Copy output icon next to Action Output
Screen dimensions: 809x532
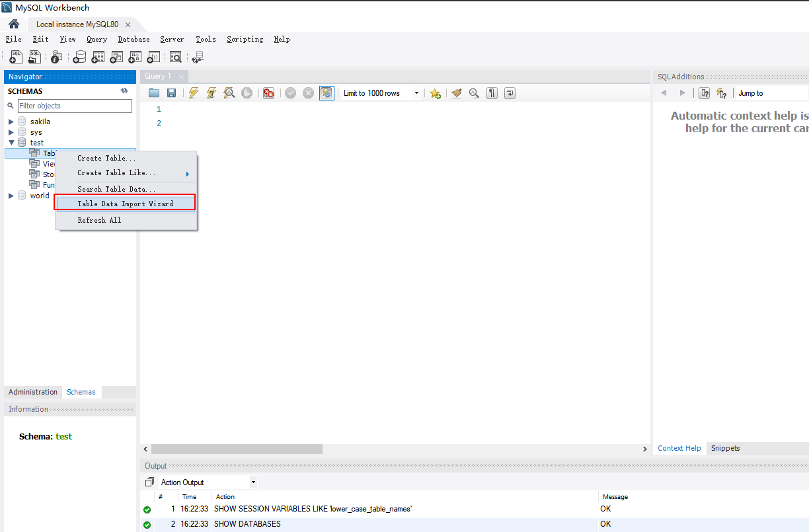tap(149, 482)
